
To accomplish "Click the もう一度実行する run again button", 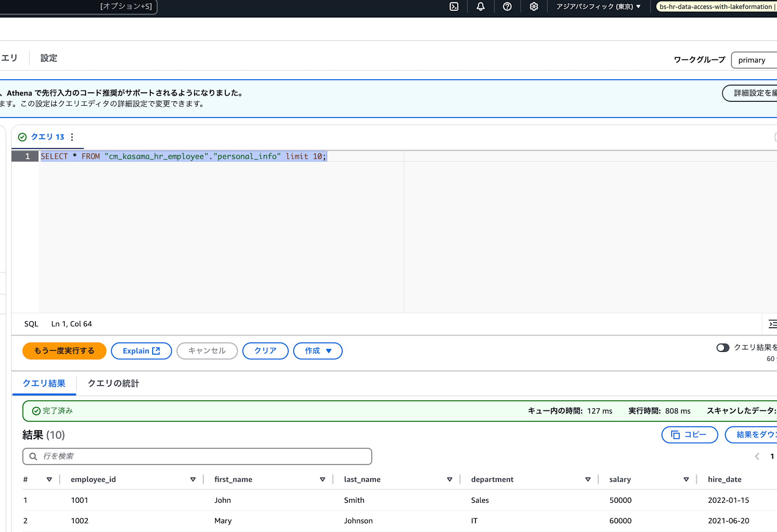I will (x=64, y=351).
